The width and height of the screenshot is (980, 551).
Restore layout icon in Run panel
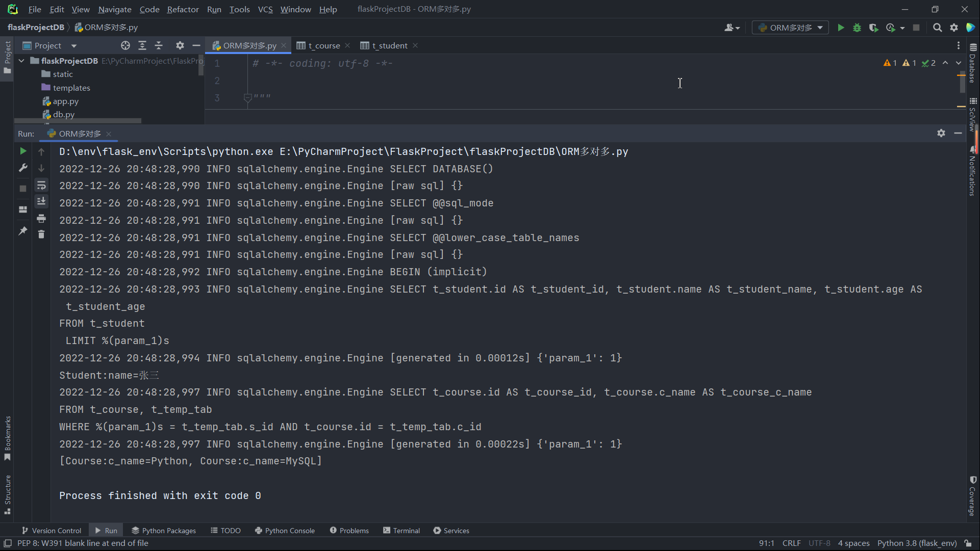23,209
